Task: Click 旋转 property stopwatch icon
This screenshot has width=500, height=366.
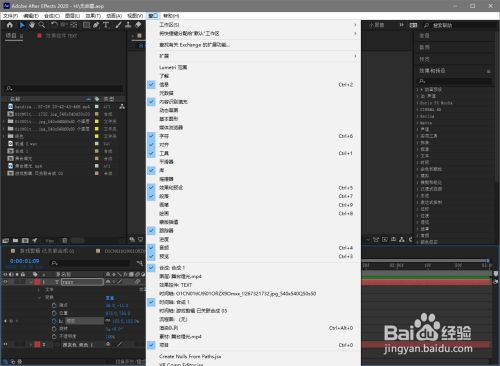Action: pos(54,329)
